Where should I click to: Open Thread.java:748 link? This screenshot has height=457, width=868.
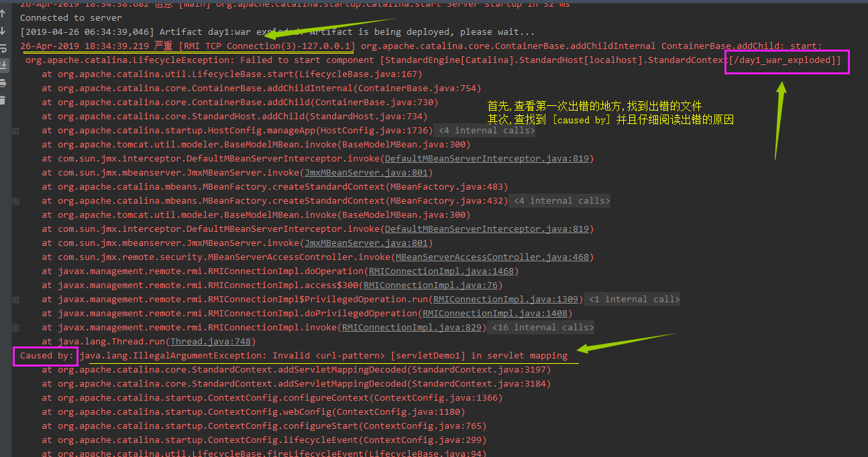click(x=210, y=342)
